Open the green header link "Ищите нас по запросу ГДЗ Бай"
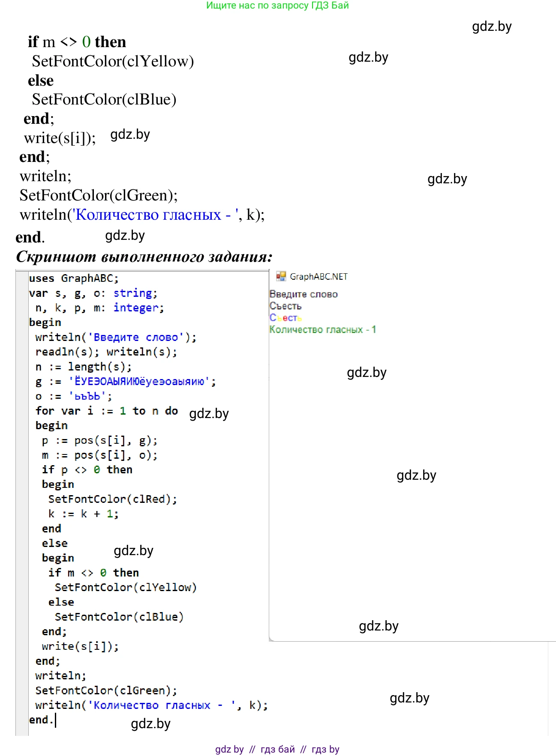556x756 pixels. (x=277, y=6)
